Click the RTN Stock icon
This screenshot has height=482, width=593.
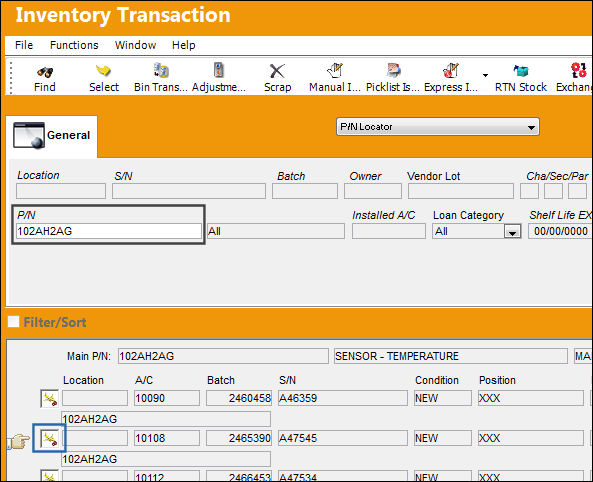(x=520, y=71)
